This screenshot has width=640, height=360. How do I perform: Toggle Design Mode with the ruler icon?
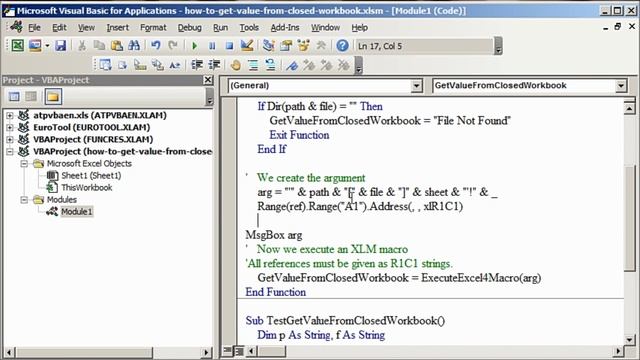247,45
